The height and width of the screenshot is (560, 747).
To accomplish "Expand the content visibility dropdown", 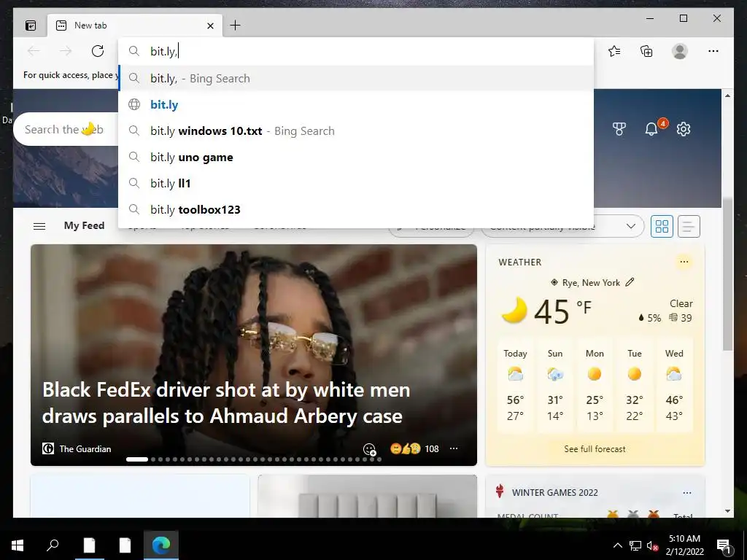I will coord(631,226).
